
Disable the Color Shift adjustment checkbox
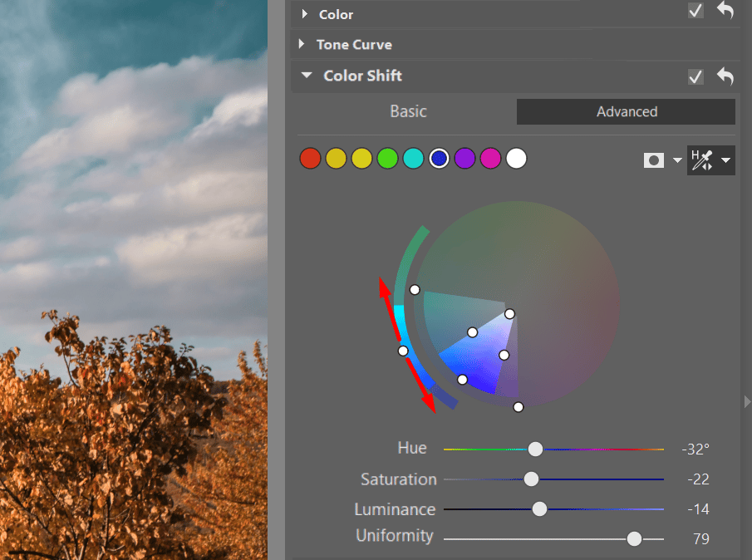pyautogui.click(x=695, y=76)
